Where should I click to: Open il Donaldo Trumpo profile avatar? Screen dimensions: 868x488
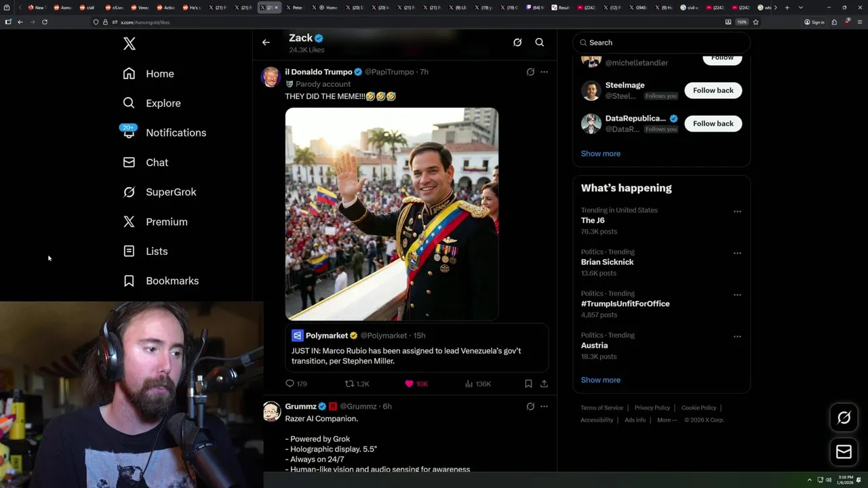pos(271,77)
